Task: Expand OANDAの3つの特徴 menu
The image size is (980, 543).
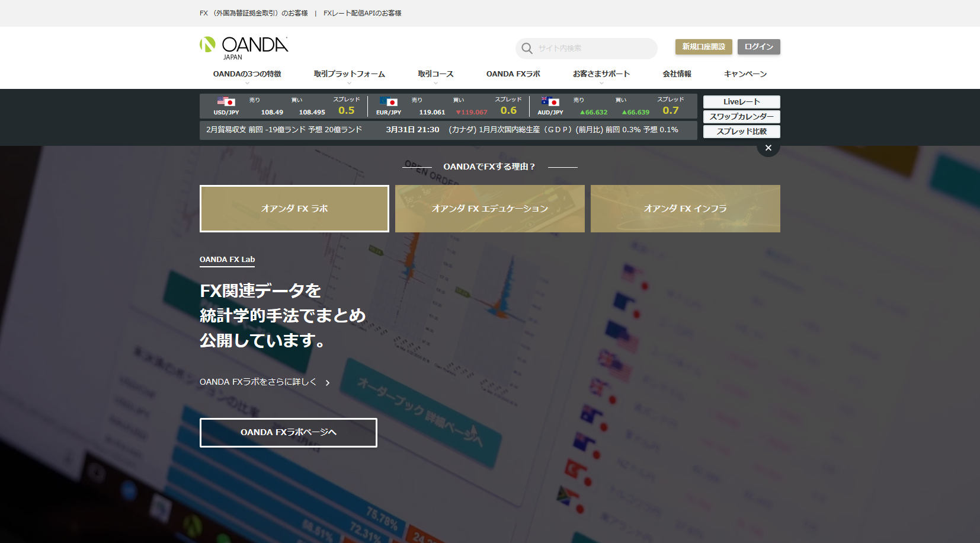Action: coord(247,74)
